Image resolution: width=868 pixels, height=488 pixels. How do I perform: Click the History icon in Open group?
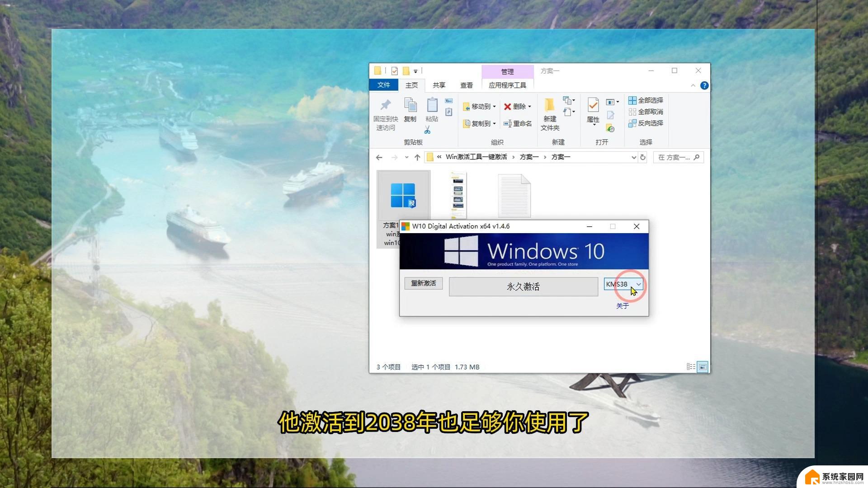610,128
